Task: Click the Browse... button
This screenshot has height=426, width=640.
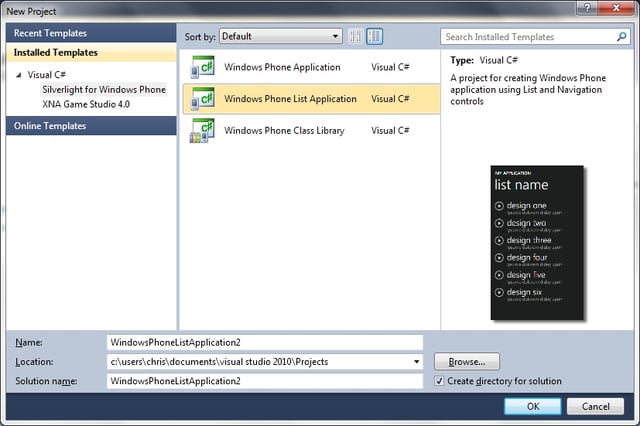Action: pyautogui.click(x=467, y=362)
